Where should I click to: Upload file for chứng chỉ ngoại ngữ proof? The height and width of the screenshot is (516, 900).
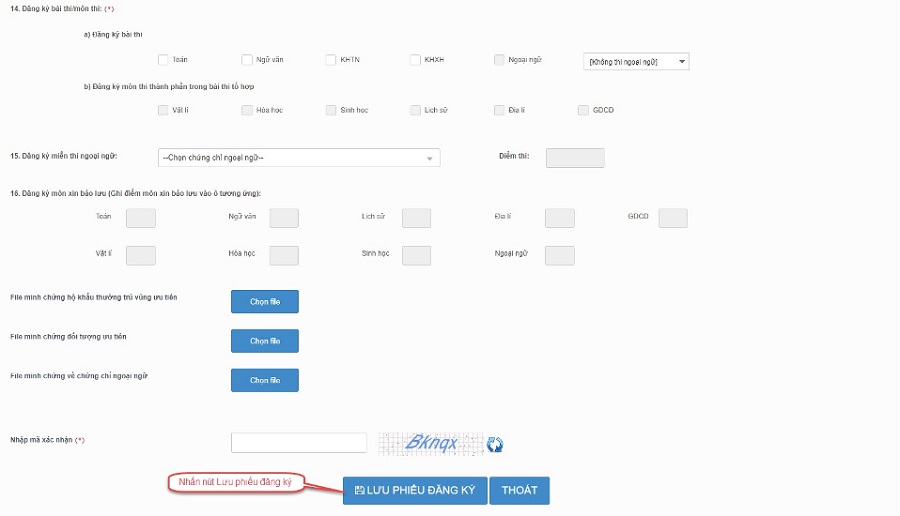[x=265, y=380]
